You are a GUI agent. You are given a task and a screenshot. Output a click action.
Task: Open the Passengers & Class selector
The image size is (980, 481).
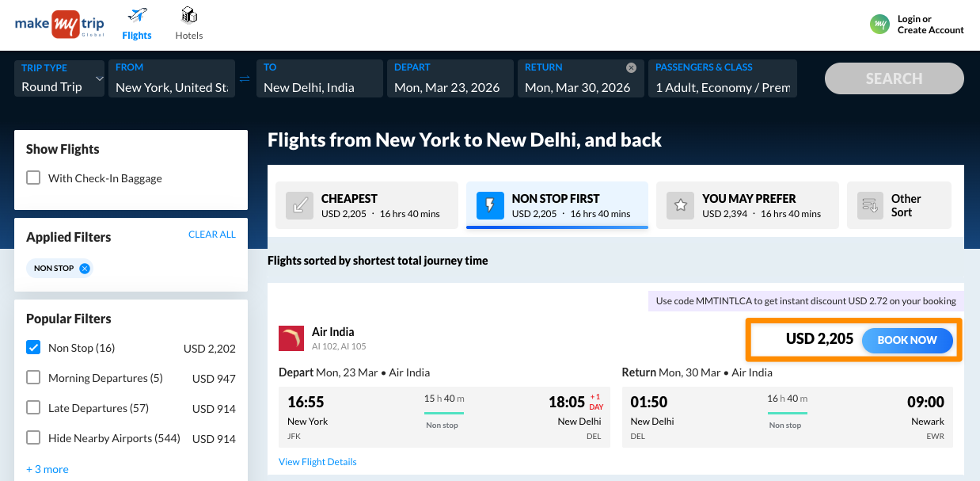click(x=722, y=78)
